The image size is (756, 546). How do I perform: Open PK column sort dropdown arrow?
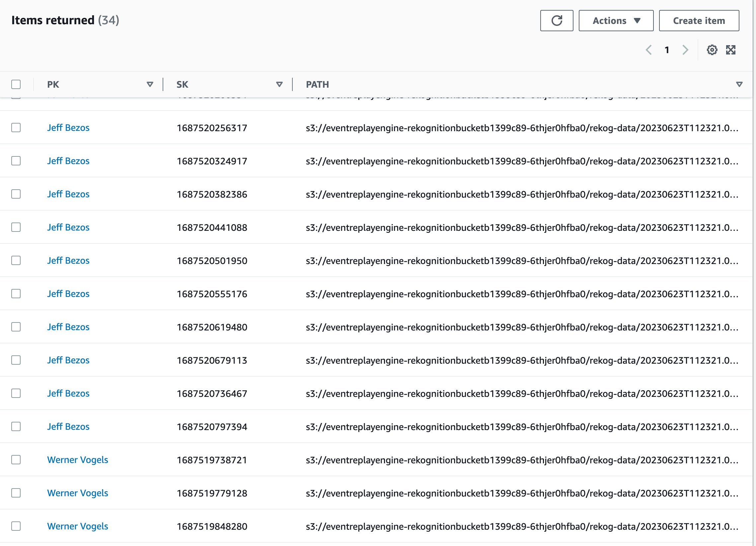(x=150, y=84)
